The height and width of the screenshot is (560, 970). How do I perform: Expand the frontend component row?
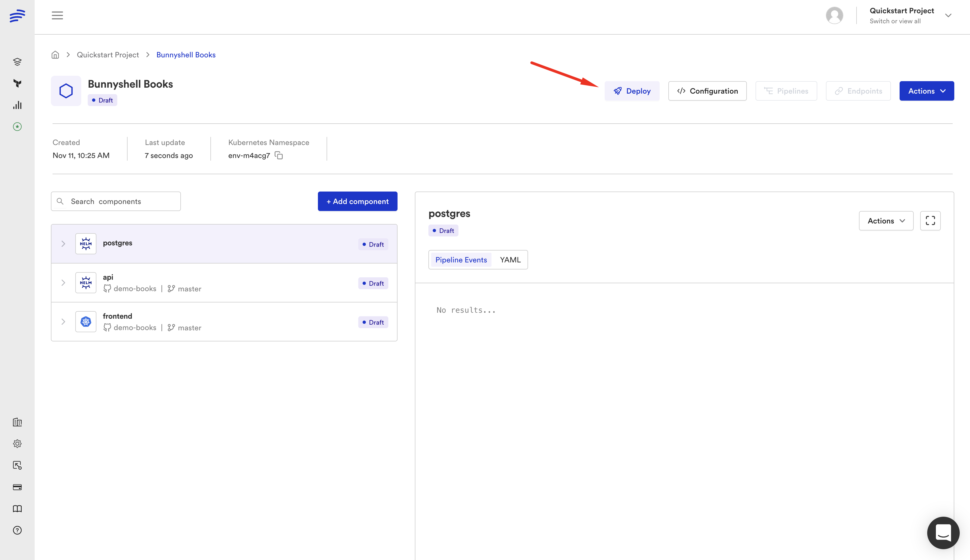[64, 322]
